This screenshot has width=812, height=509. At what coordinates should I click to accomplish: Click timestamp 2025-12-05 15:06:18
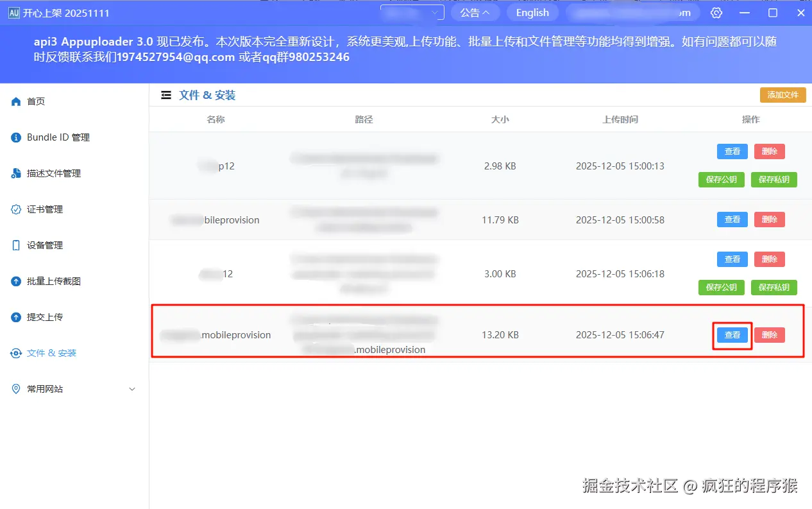620,273
